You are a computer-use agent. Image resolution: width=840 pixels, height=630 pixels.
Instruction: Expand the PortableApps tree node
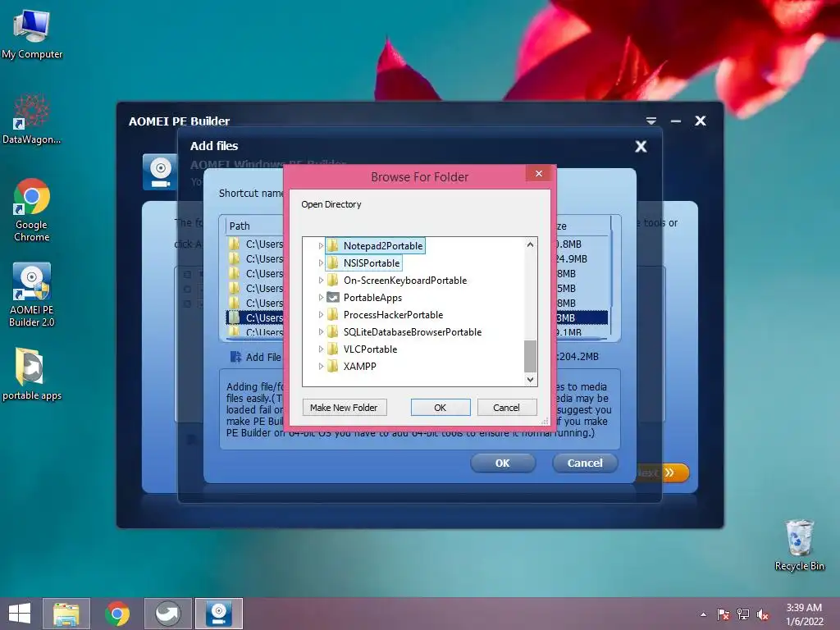[x=321, y=297]
